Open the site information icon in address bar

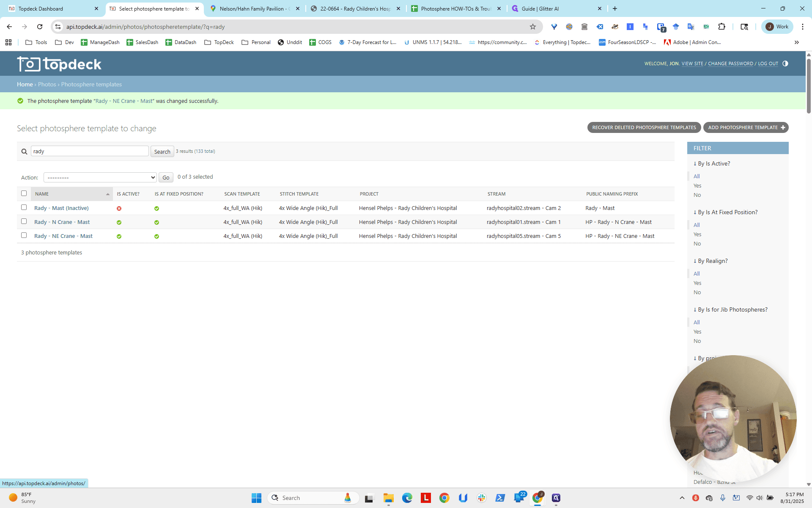coord(58,27)
